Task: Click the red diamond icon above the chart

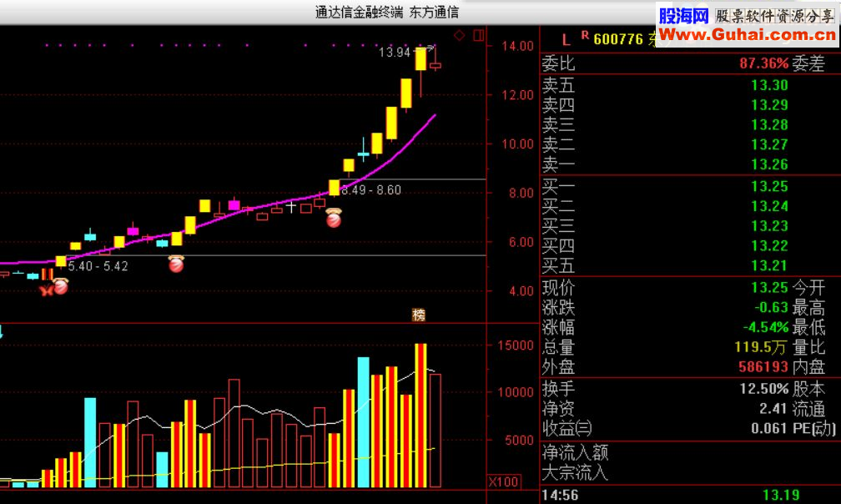Action: coord(460,35)
